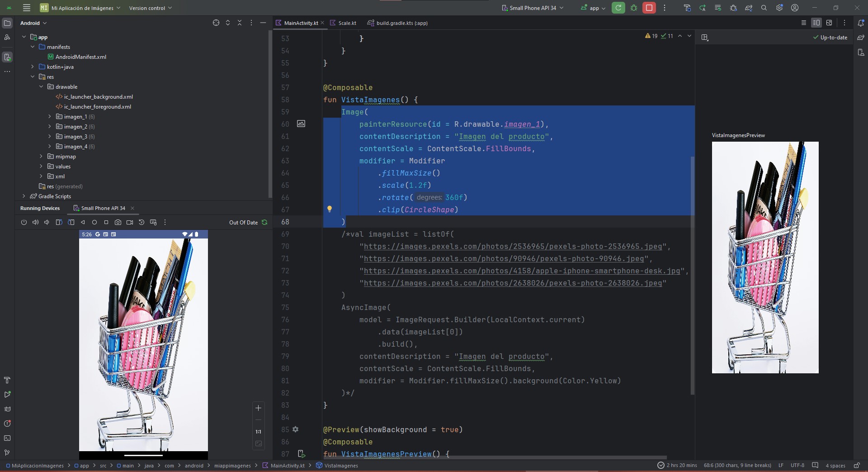Click the lightbulb quick-fix icon on line 67
Image resolution: width=868 pixels, height=472 pixels.
tap(330, 209)
